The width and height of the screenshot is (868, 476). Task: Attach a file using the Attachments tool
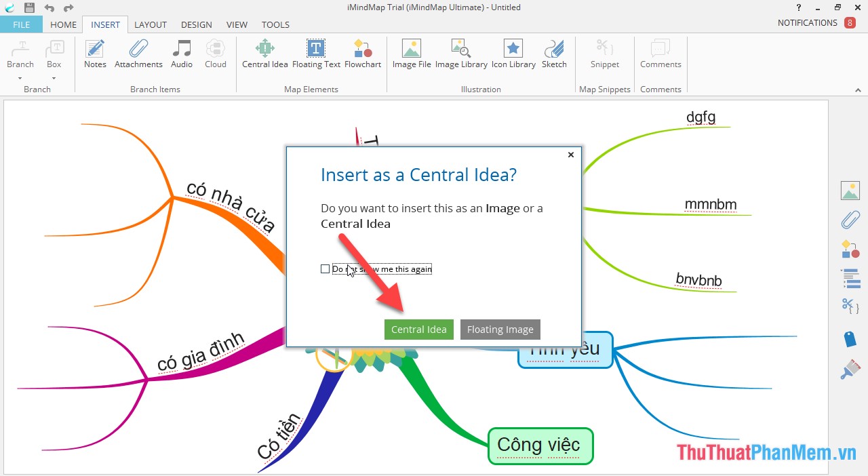[x=138, y=54]
